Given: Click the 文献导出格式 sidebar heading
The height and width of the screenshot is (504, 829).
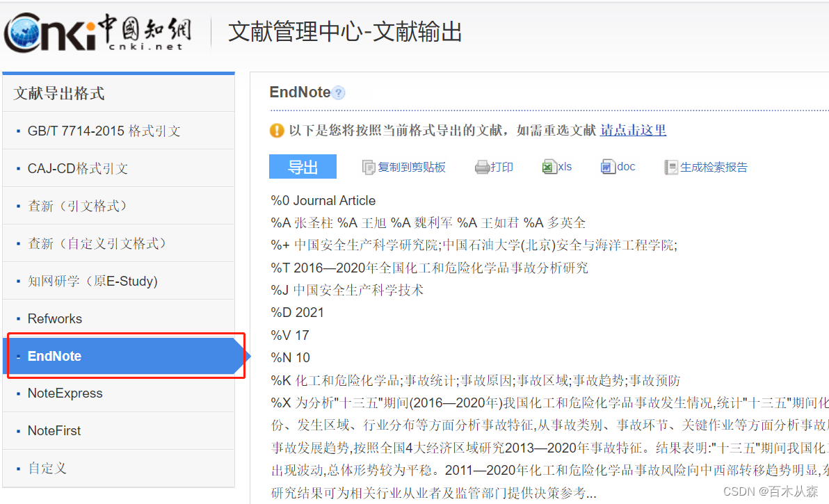Looking at the screenshot, I should (59, 94).
